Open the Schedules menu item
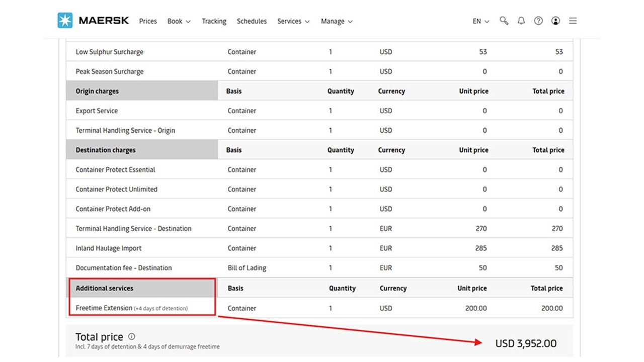The width and height of the screenshot is (644, 362). pos(252,21)
